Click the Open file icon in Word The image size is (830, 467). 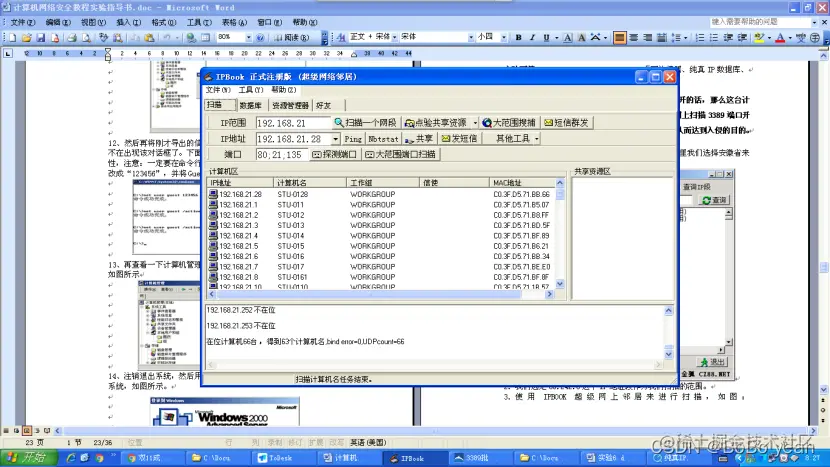coord(26,38)
